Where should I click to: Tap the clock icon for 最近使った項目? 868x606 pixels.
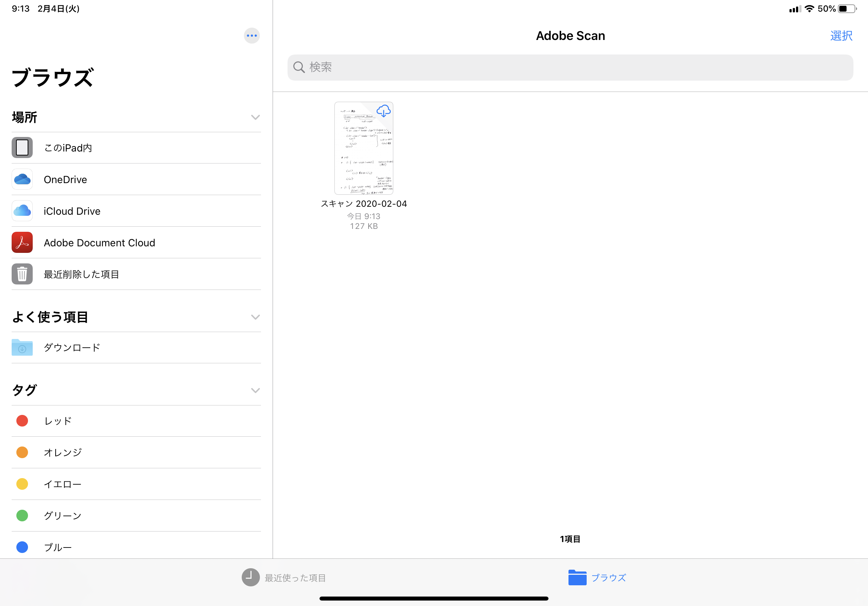(x=251, y=577)
